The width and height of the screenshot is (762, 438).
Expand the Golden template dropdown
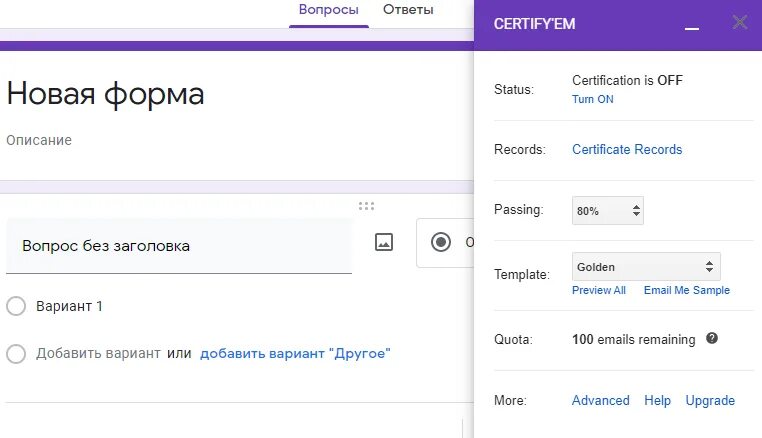(x=646, y=267)
